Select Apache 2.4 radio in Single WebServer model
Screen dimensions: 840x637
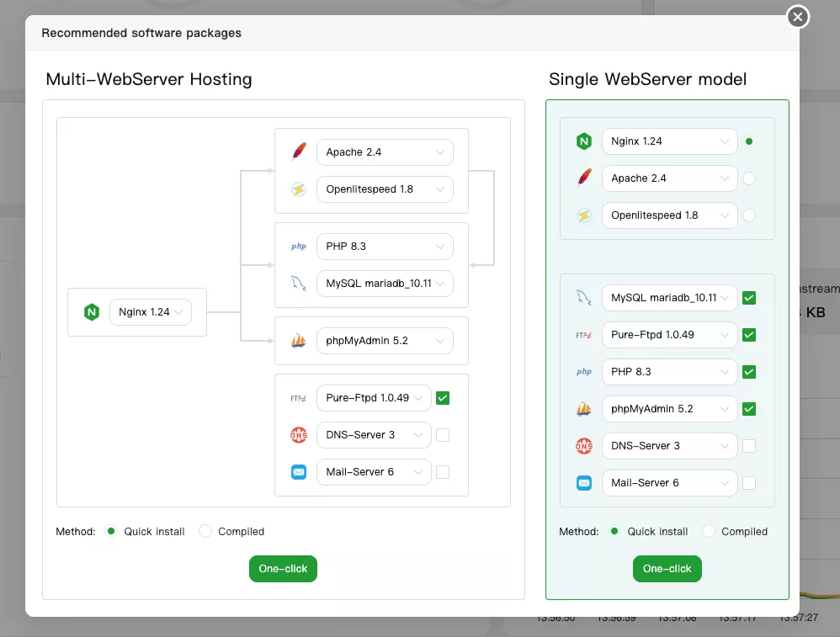coord(749,178)
